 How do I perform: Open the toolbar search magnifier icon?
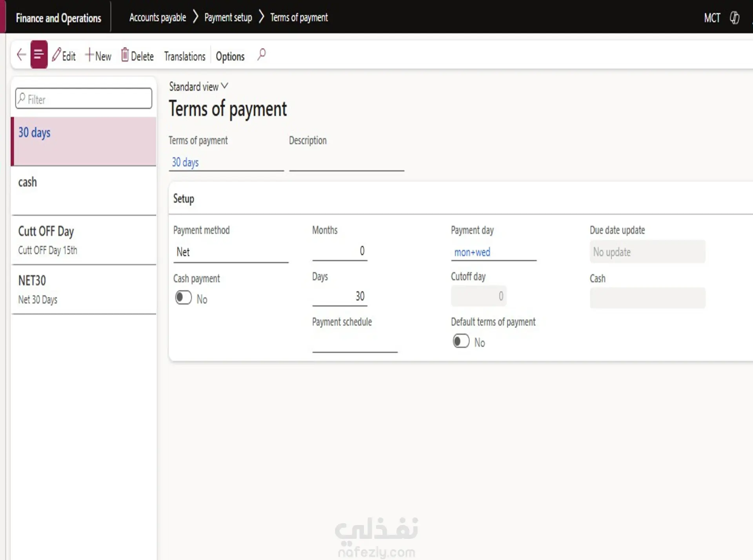262,55
